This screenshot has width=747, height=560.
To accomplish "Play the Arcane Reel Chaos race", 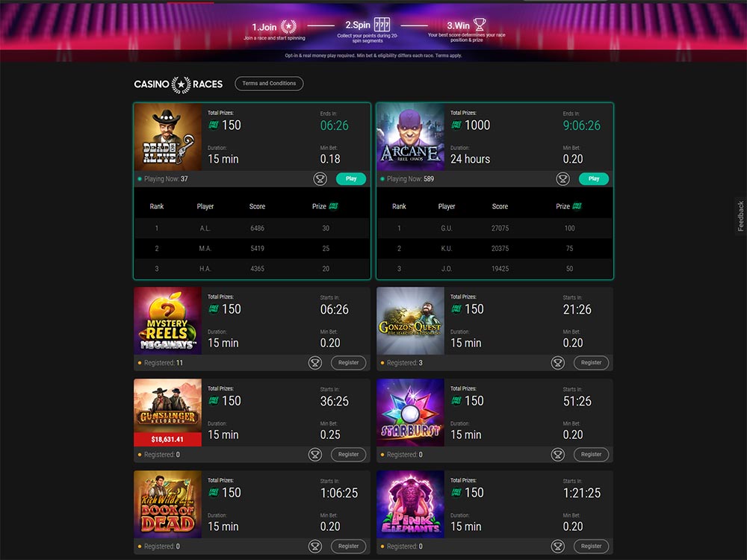I will [594, 178].
